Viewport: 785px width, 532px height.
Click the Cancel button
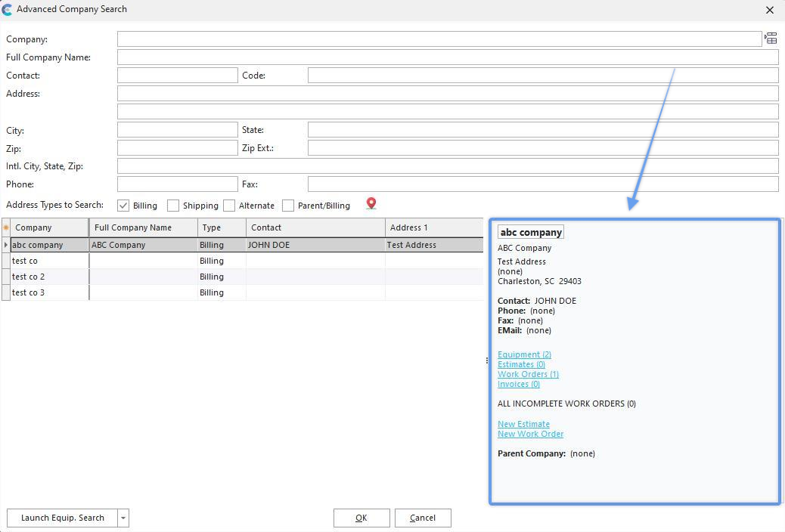[x=423, y=518]
